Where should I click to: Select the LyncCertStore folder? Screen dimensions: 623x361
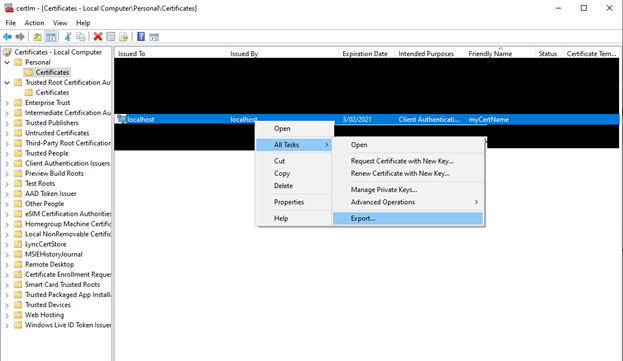coord(46,244)
